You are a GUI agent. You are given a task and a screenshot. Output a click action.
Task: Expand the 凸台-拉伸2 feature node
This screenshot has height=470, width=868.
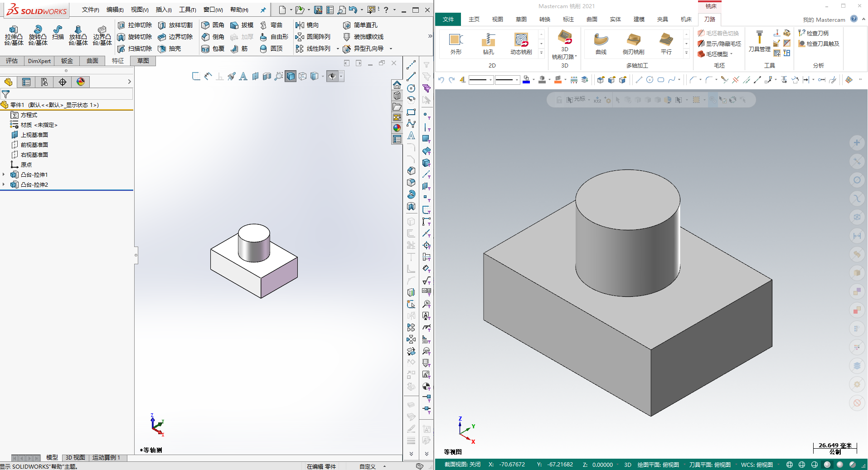4,184
